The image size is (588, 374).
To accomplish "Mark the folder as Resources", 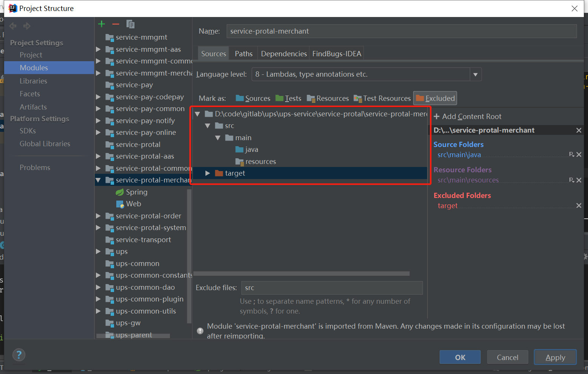I will pyautogui.click(x=328, y=99).
